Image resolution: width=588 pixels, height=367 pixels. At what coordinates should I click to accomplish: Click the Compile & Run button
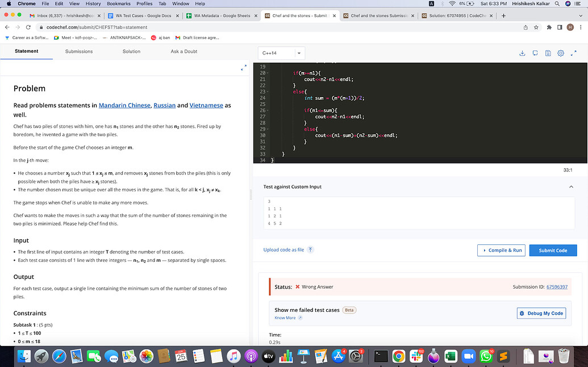[501, 250]
